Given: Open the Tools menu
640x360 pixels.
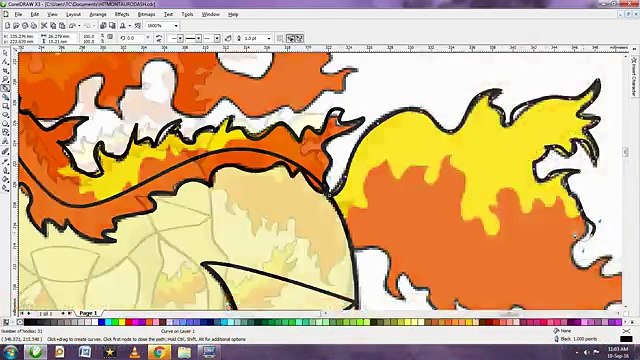Looking at the screenshot, I should 187,14.
